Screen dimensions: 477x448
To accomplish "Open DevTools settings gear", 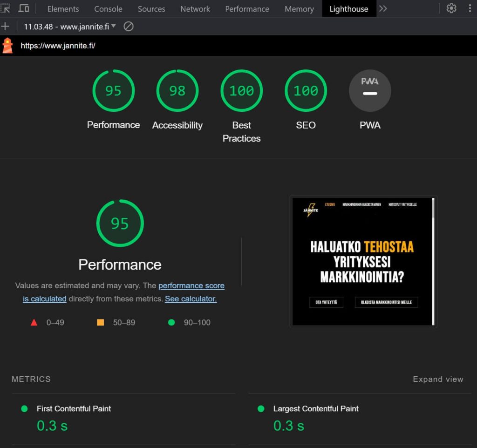I will (x=451, y=8).
